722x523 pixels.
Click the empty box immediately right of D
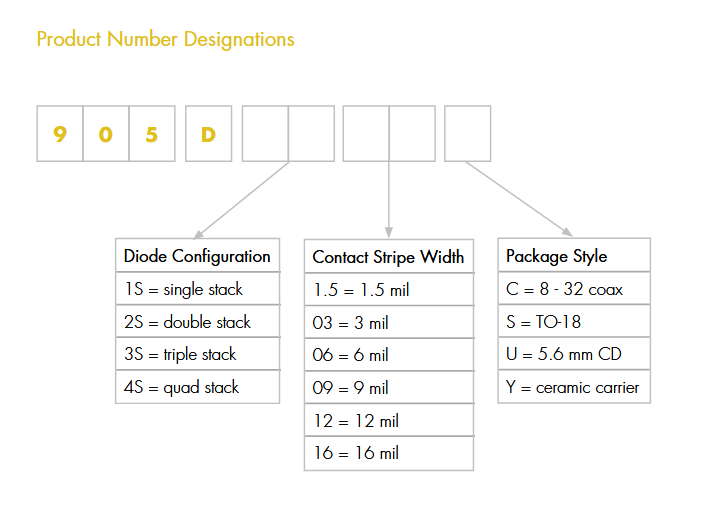(x=265, y=133)
